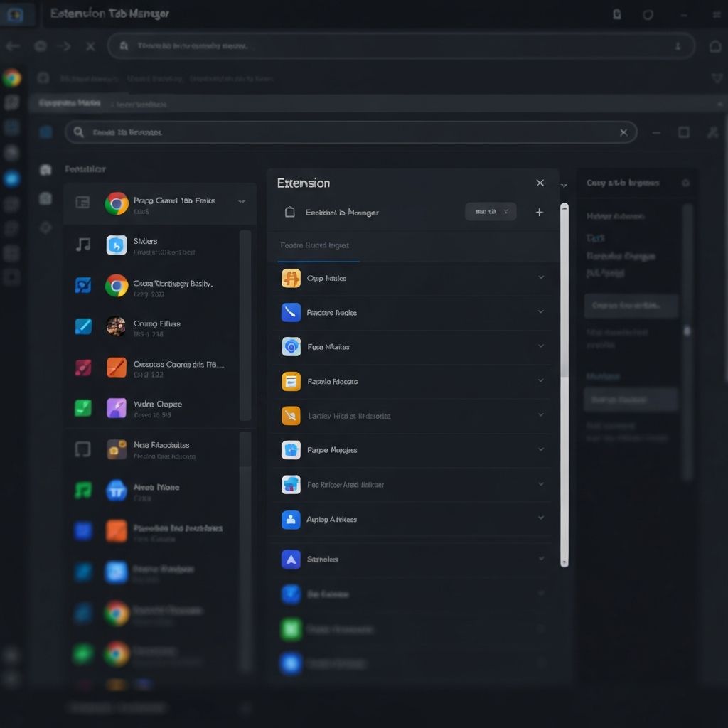Select the blue Fardtare Regles extension icon
The height and width of the screenshot is (728, 728).
click(x=291, y=313)
